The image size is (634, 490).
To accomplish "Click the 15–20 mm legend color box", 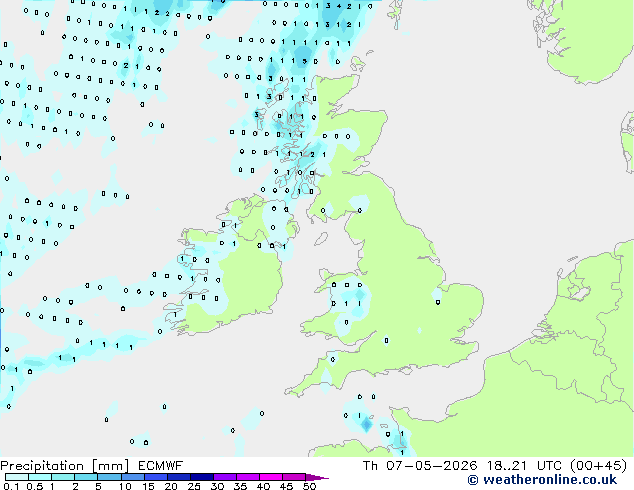I will pos(156,477).
